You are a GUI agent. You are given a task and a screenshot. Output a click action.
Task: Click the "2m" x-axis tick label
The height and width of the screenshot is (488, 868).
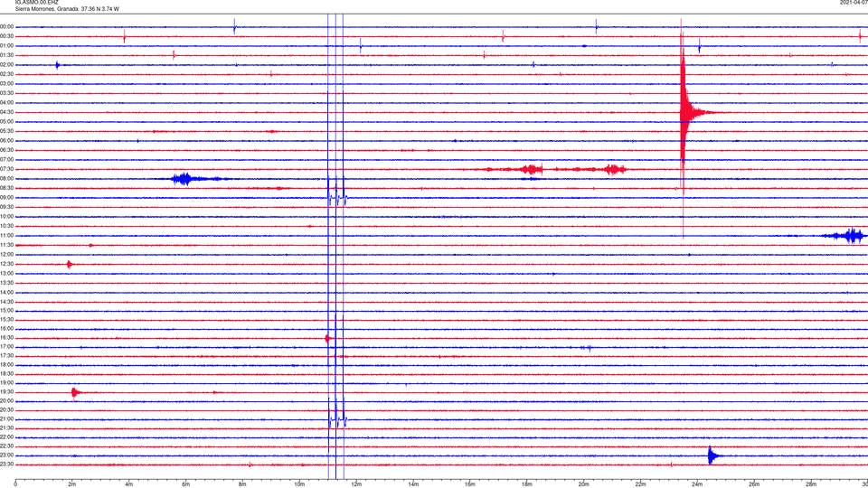[x=72, y=484]
